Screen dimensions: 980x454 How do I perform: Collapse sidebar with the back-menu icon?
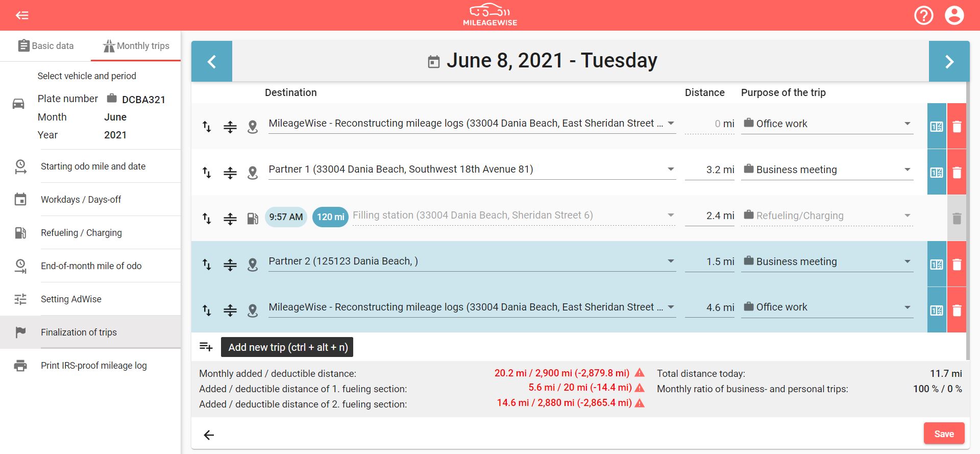22,15
